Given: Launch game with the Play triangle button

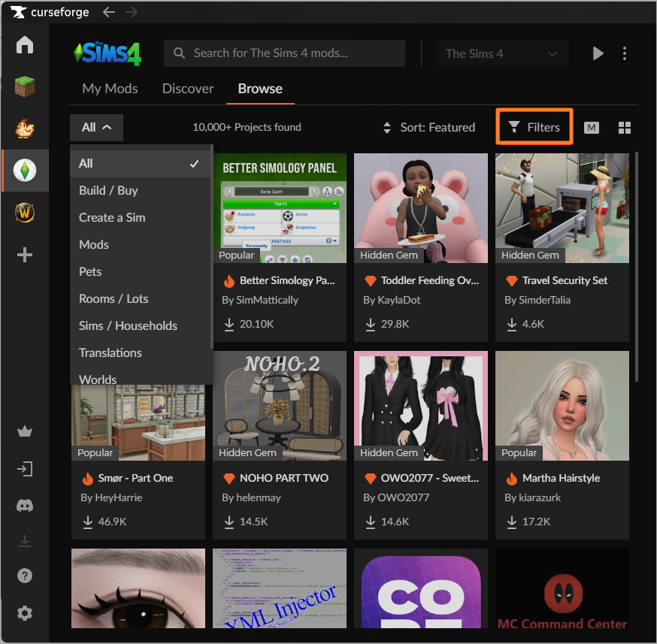Looking at the screenshot, I should point(598,53).
